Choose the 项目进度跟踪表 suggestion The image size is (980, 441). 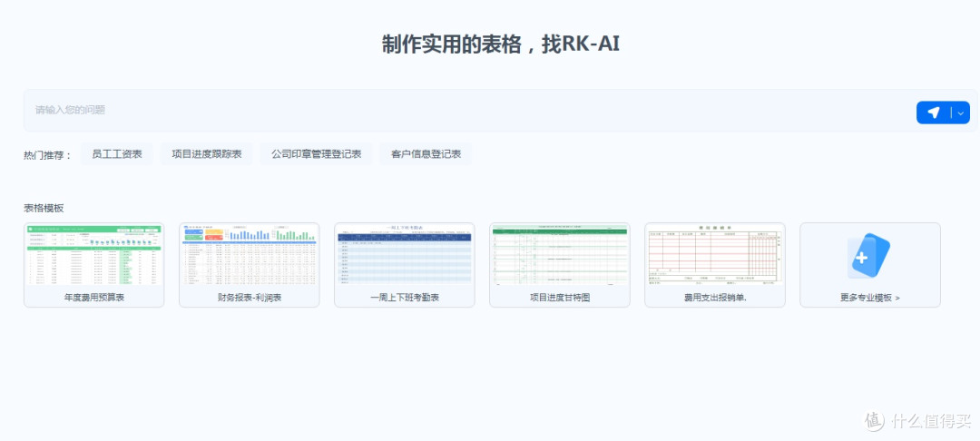(x=207, y=153)
